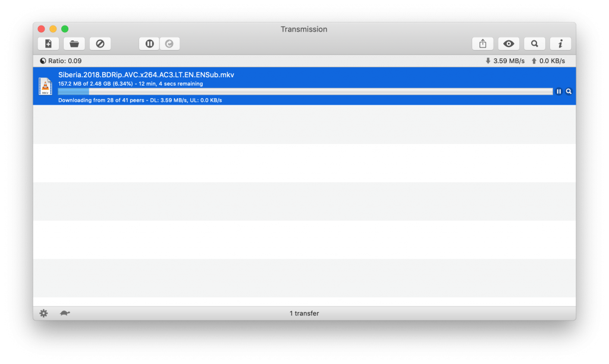
Task: Click the 3.59 MB/s download speed indicator
Action: [x=504, y=61]
